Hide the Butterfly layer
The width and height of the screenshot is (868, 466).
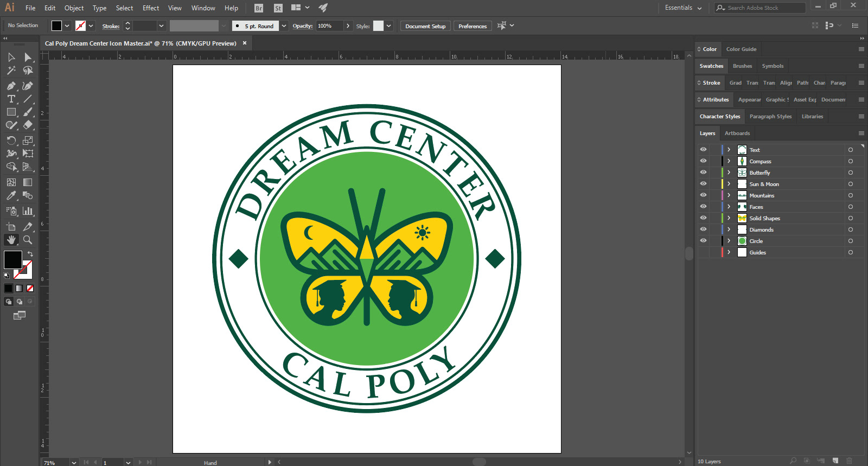pyautogui.click(x=704, y=173)
